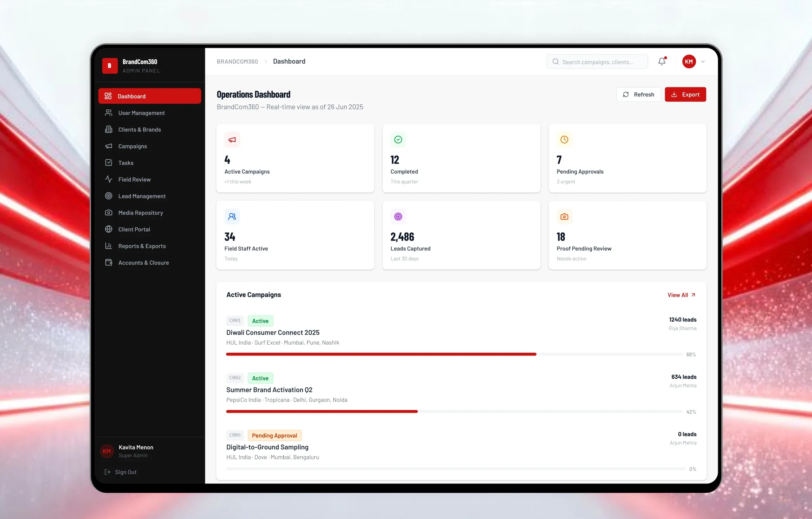Go to Clients & Brands
812x519 pixels.
click(150, 129)
